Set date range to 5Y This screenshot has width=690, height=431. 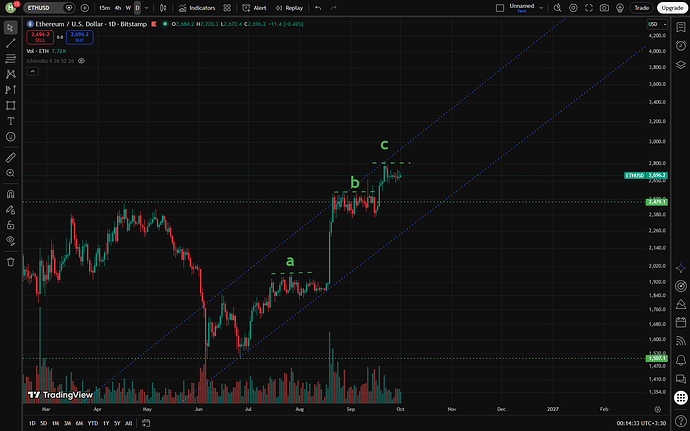point(117,423)
